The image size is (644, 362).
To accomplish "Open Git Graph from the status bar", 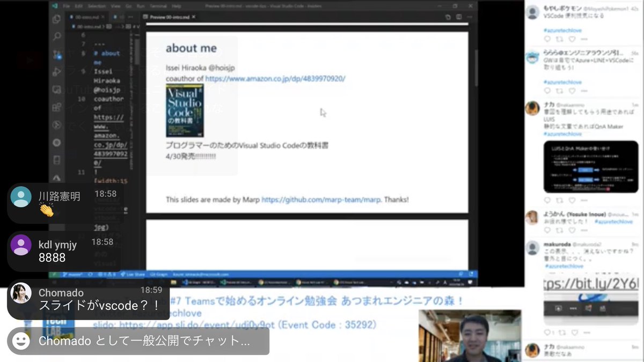I will click(158, 275).
